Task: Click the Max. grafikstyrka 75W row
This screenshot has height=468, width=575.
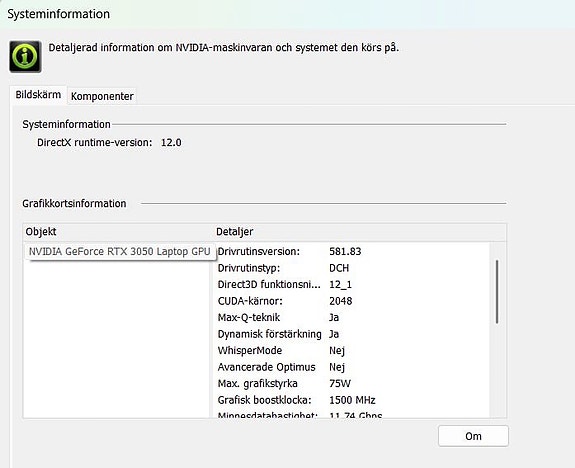Action: [352, 384]
